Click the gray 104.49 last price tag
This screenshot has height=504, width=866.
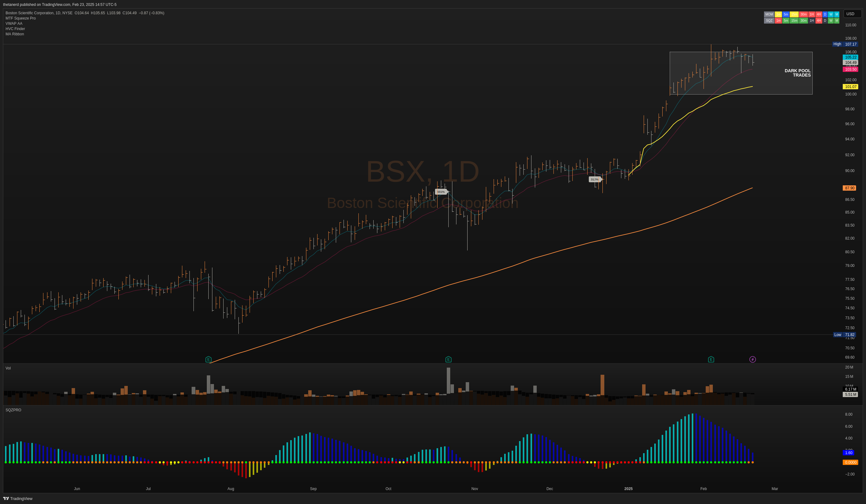(x=850, y=63)
